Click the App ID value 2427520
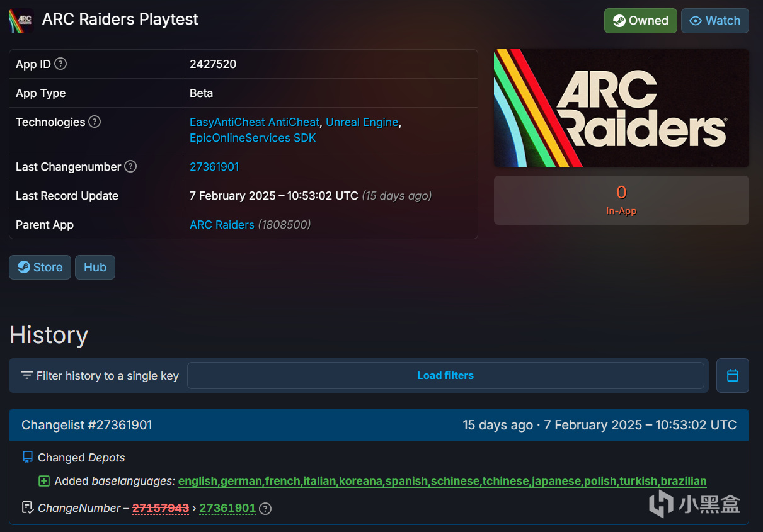This screenshot has height=532, width=763. (x=213, y=64)
